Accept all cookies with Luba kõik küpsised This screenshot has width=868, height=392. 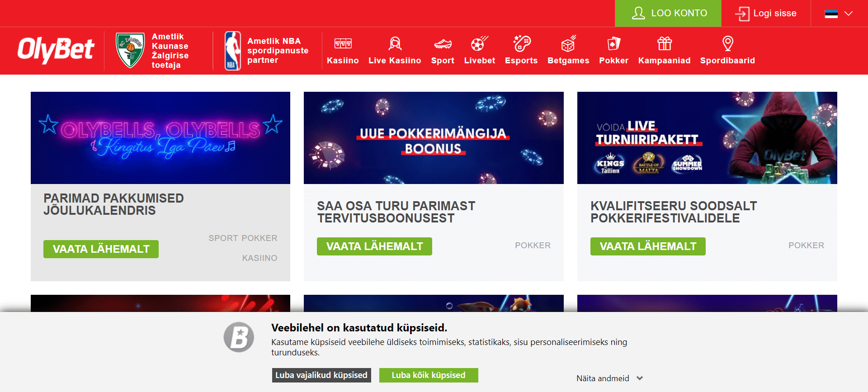[428, 375]
